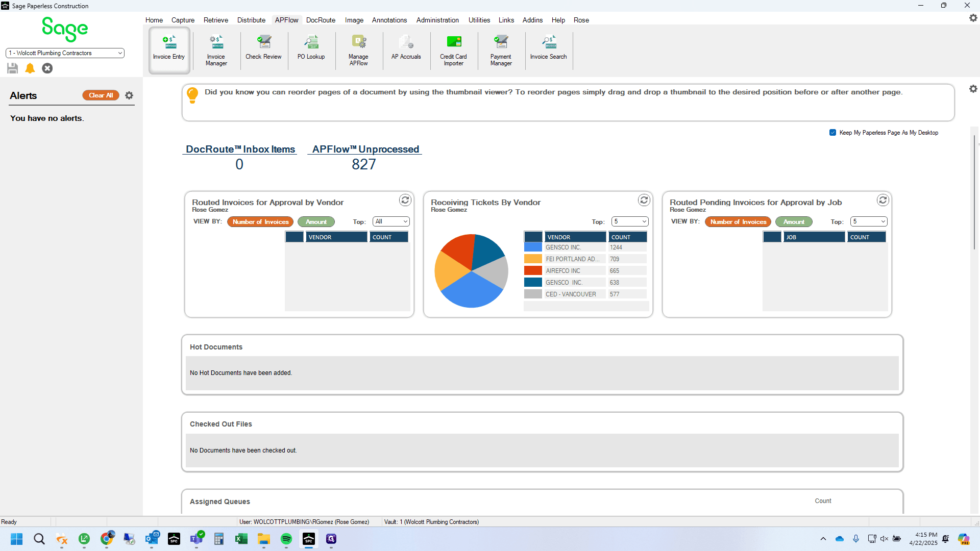Open Outlook from the taskbar

point(152,539)
